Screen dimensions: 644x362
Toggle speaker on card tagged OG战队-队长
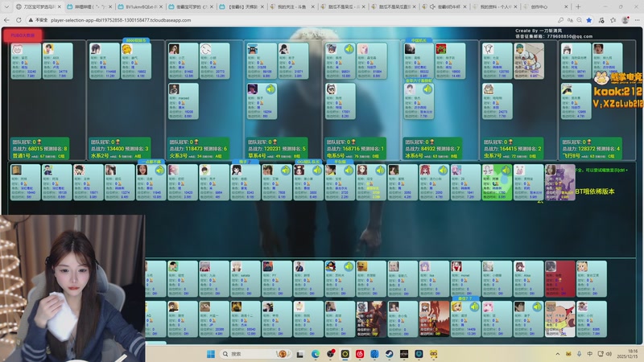point(317,170)
